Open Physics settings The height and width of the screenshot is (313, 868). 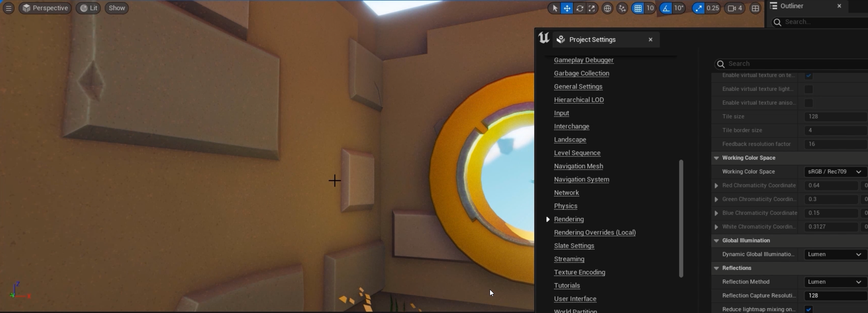point(565,206)
